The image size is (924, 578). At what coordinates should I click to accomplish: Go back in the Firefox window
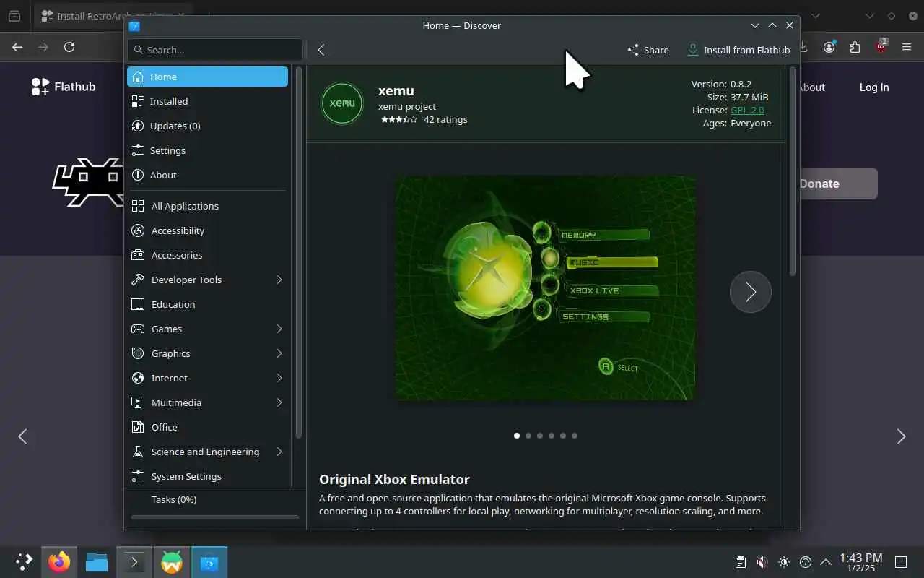[17, 47]
